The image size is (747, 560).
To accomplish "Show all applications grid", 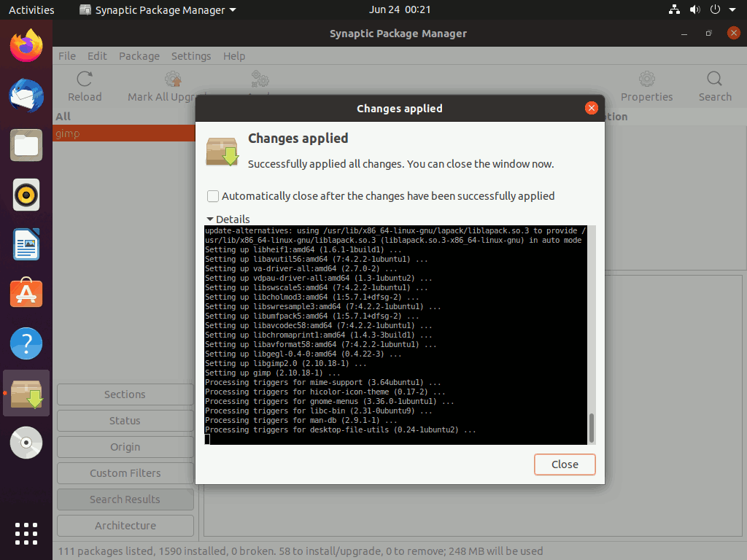I will pos(26,533).
